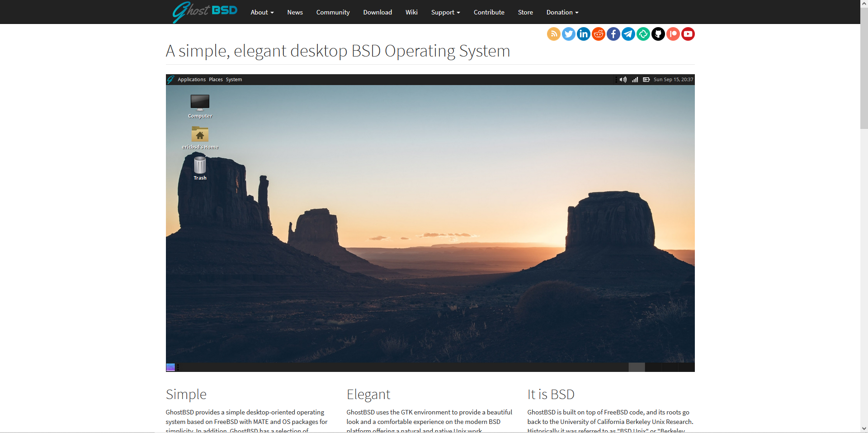
Task: Go to the Reddit social icon
Action: coord(599,34)
